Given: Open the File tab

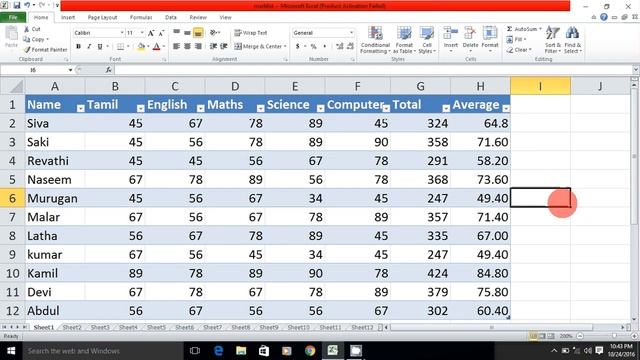Looking at the screenshot, I should 13,18.
